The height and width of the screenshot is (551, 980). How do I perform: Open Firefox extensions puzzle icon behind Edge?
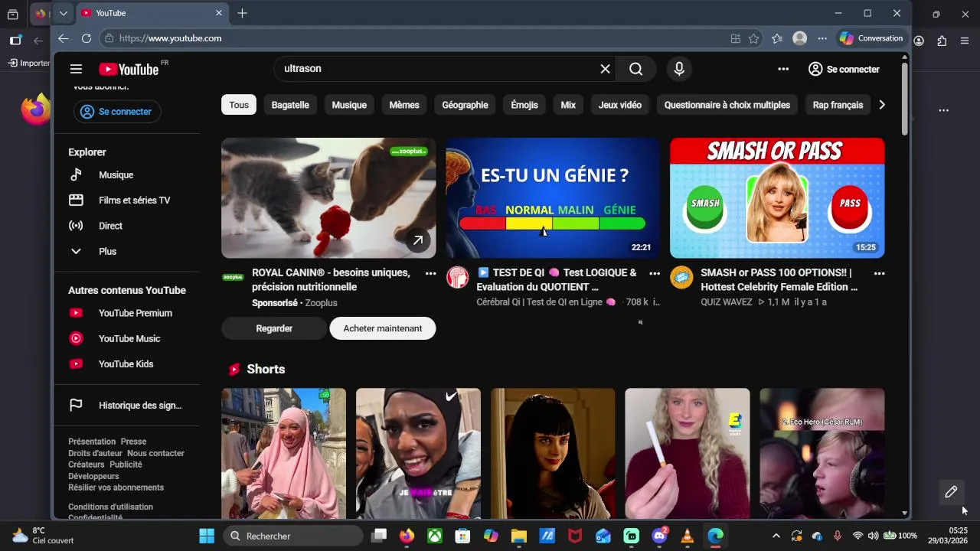pos(942,41)
